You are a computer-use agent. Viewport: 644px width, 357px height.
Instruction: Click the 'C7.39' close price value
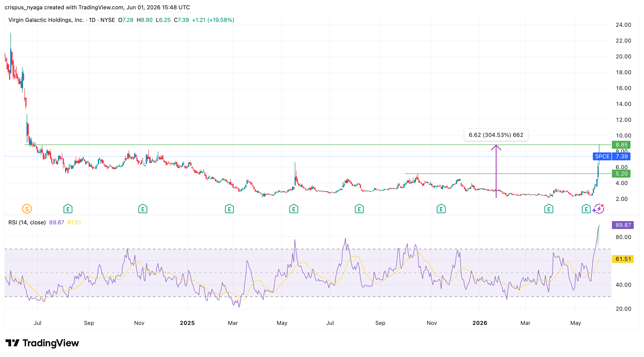tap(181, 20)
